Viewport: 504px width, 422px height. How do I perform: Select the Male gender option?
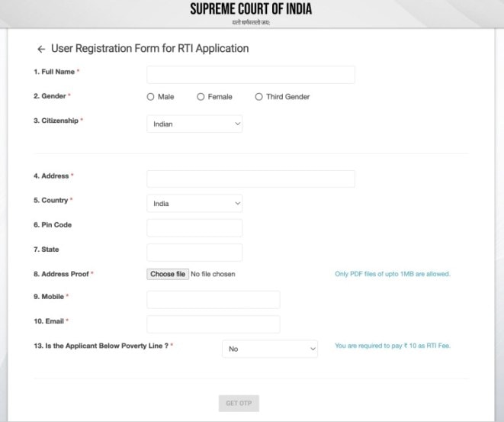pyautogui.click(x=150, y=97)
